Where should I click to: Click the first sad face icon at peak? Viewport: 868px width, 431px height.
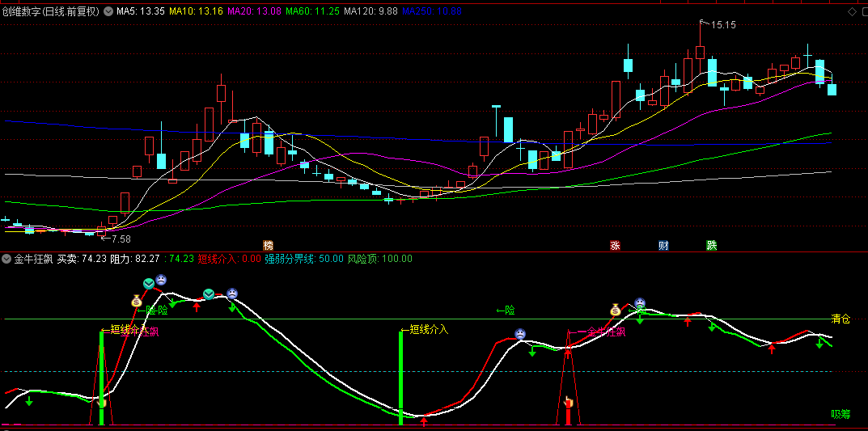coord(160,280)
